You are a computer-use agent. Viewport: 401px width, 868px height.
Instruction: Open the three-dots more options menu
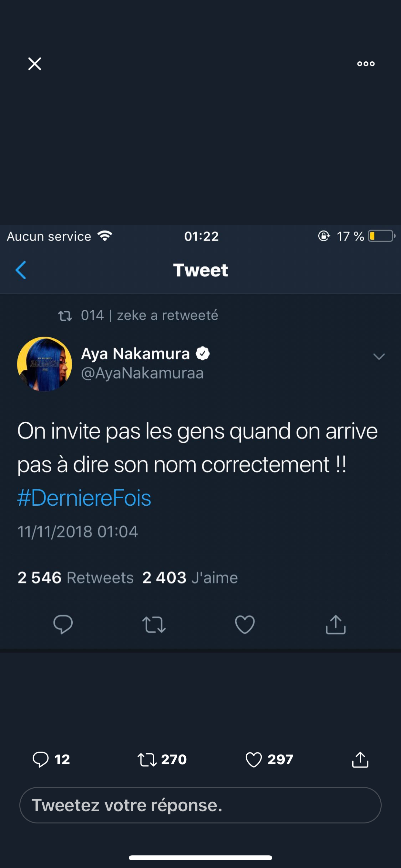[365, 64]
